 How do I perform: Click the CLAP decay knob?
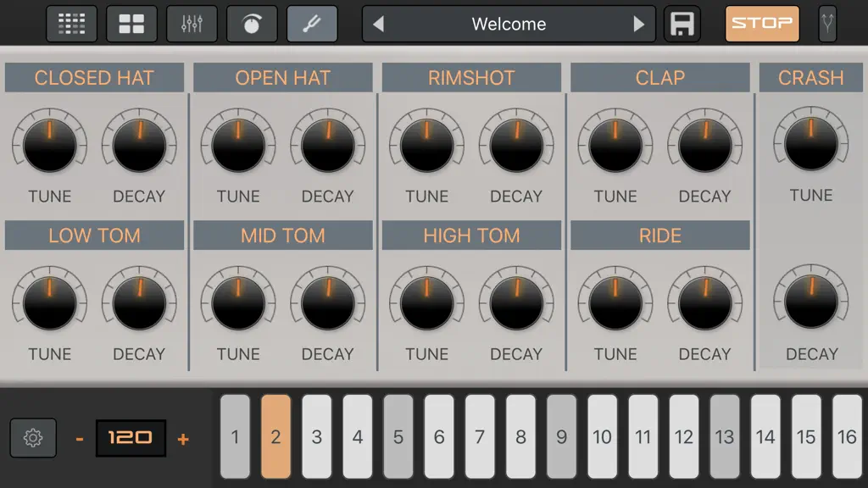704,146
